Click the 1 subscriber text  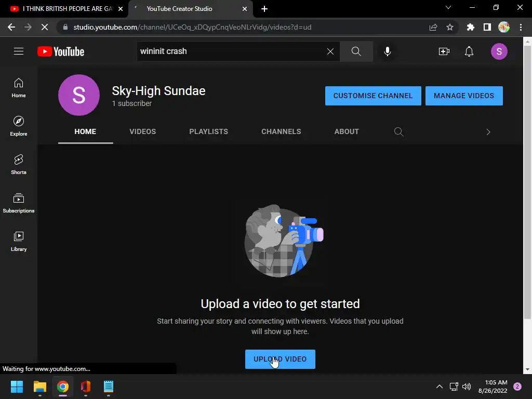131,103
